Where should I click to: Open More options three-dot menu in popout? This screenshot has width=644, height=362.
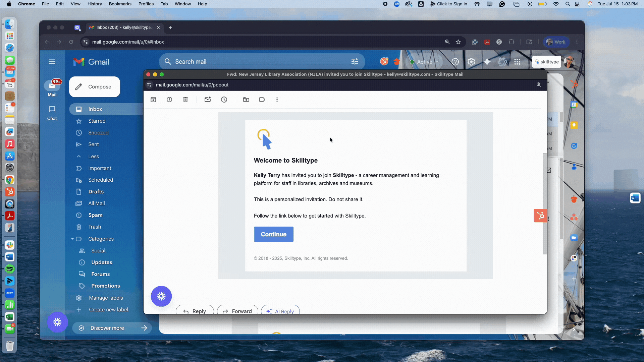[x=277, y=100]
